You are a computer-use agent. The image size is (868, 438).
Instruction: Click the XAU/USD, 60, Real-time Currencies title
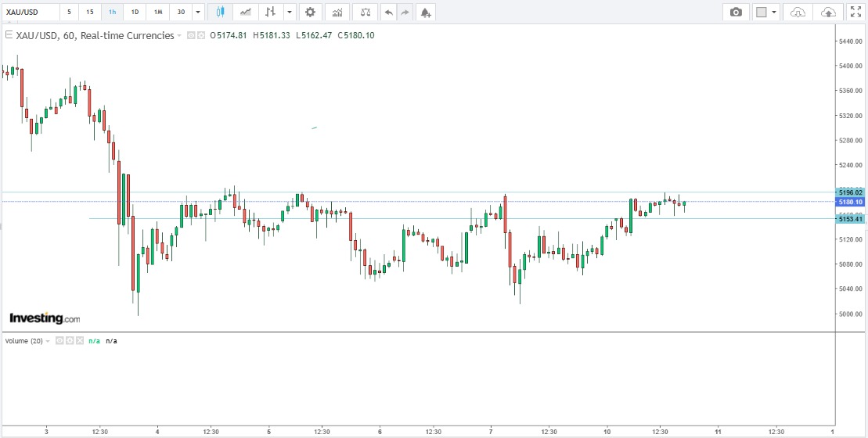(95, 35)
